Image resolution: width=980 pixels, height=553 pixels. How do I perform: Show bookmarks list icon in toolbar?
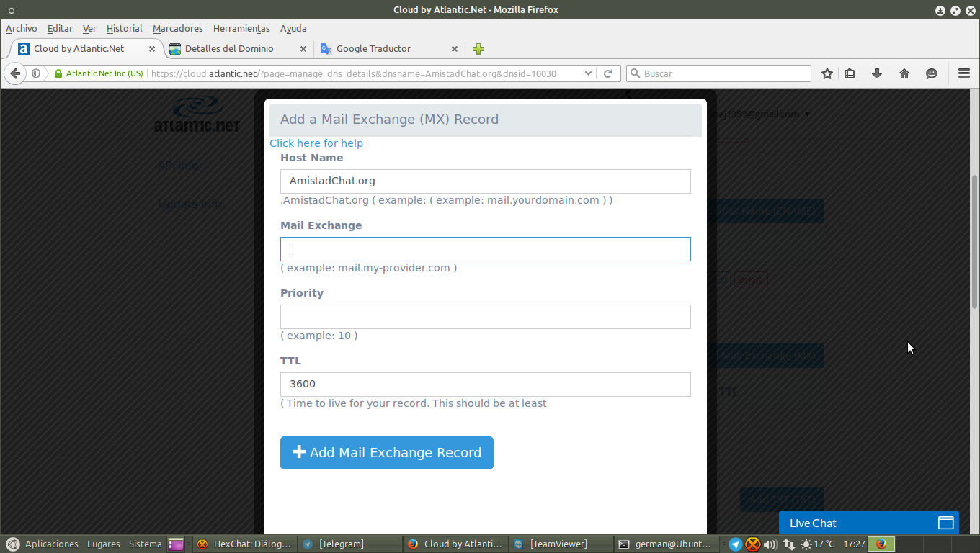coord(850,73)
